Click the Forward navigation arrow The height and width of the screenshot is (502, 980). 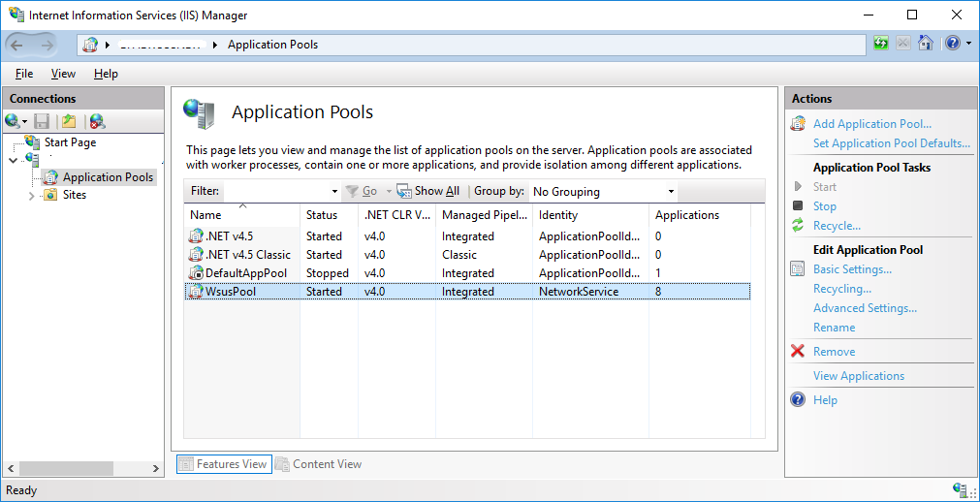tap(47, 45)
